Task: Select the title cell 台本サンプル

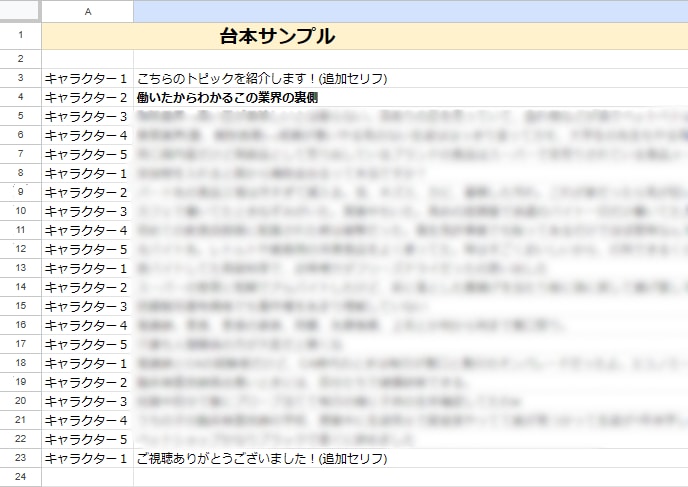Action: click(365, 36)
